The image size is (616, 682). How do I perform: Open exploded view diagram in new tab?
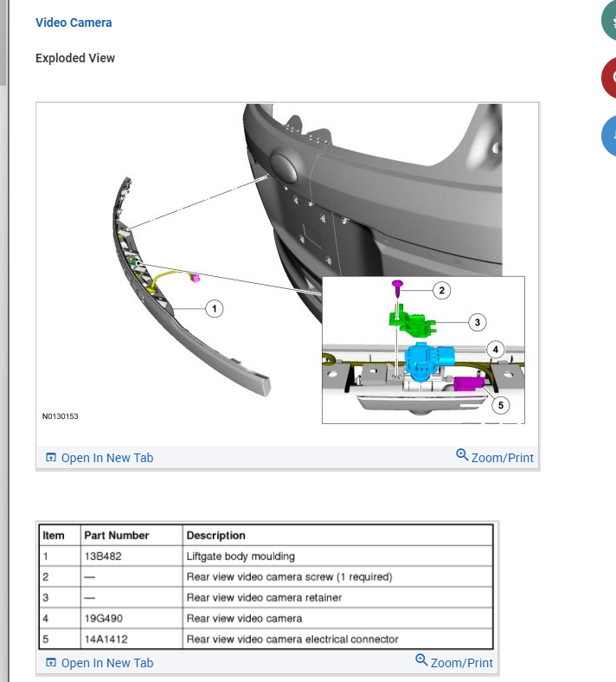pyautogui.click(x=99, y=458)
